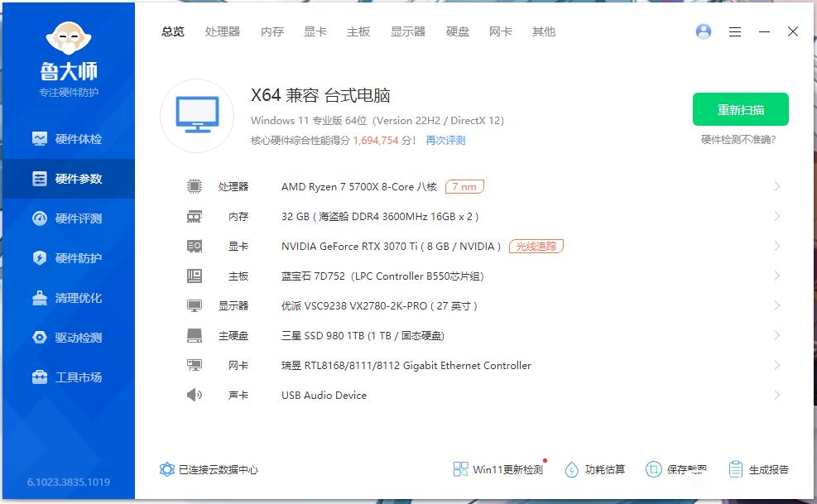This screenshot has width=817, height=504.
Task: Expand the 主板 row chevron
Action: coord(777,276)
